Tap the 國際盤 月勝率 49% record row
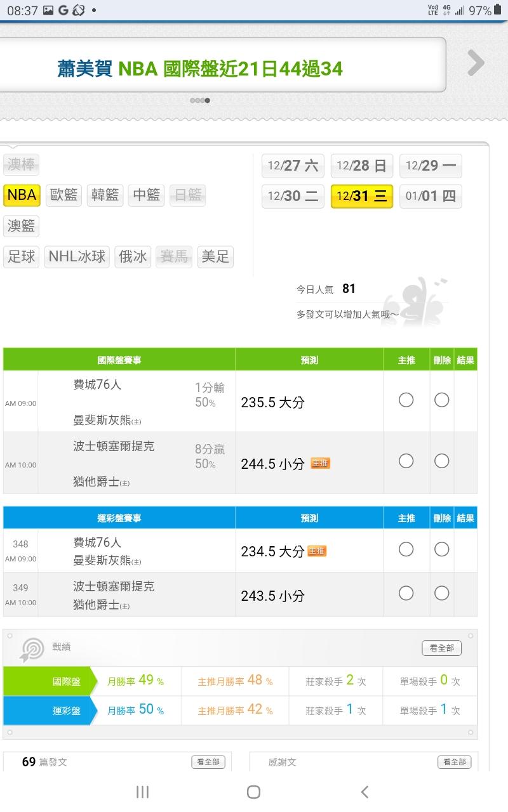This screenshot has height=812, width=508. coord(135,681)
